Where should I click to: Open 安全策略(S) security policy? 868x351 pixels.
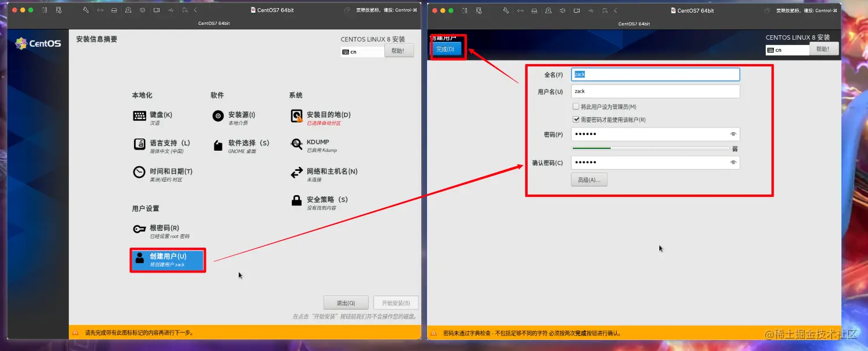pos(319,203)
